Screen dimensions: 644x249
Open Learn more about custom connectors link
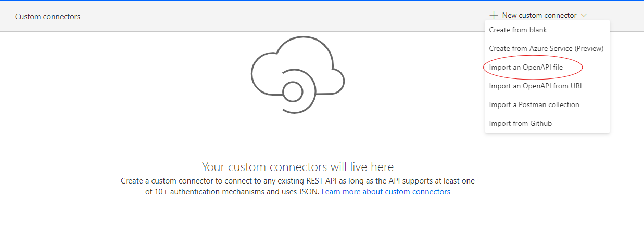pos(386,192)
